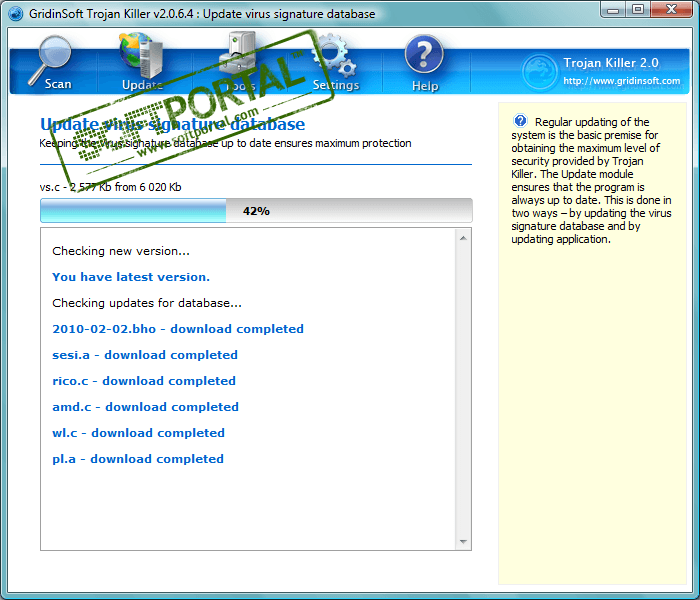The height and width of the screenshot is (600, 700).
Task: Click the blue help icon in info panel
Action: (x=520, y=121)
